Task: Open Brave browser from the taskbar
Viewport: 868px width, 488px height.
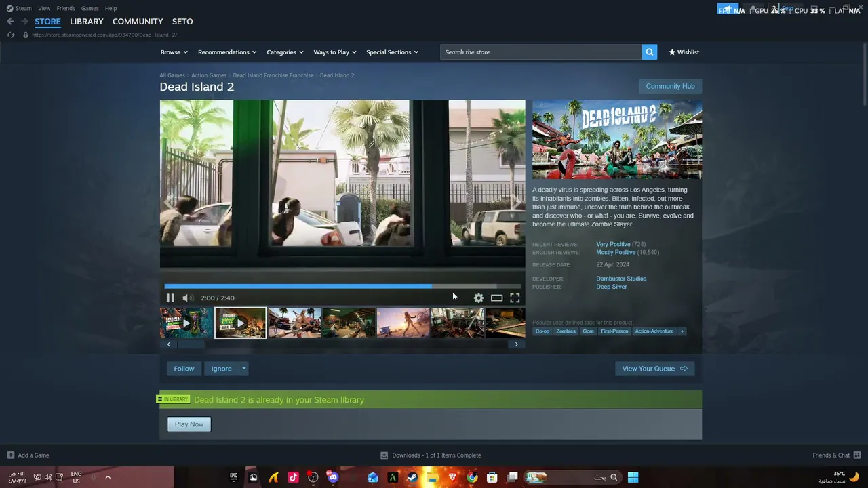Action: pos(452,477)
